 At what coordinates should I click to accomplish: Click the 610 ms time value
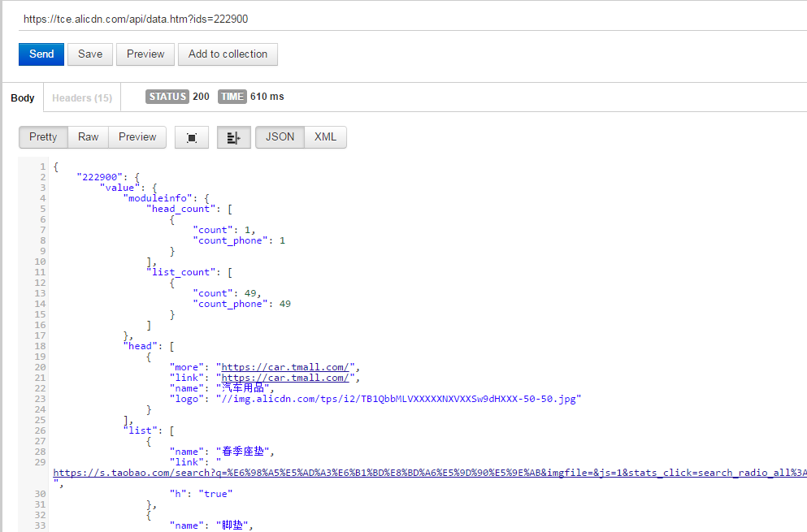point(267,97)
